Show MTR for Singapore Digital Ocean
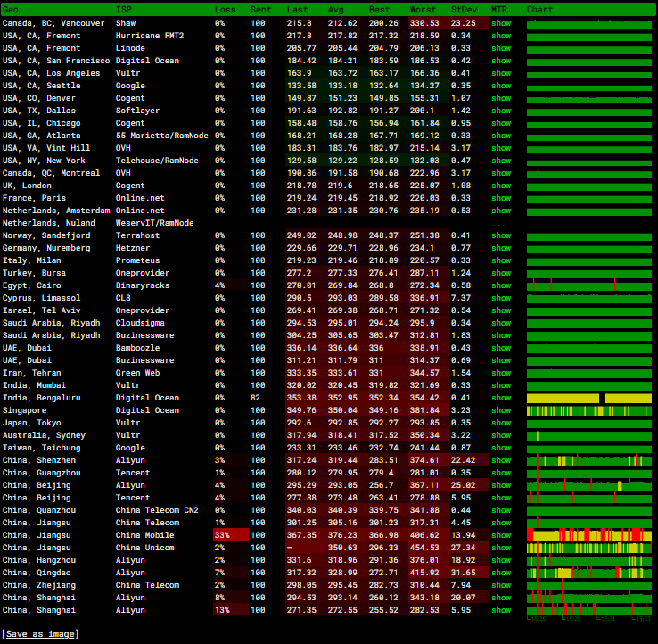Image resolution: width=658 pixels, height=644 pixels. (501, 410)
